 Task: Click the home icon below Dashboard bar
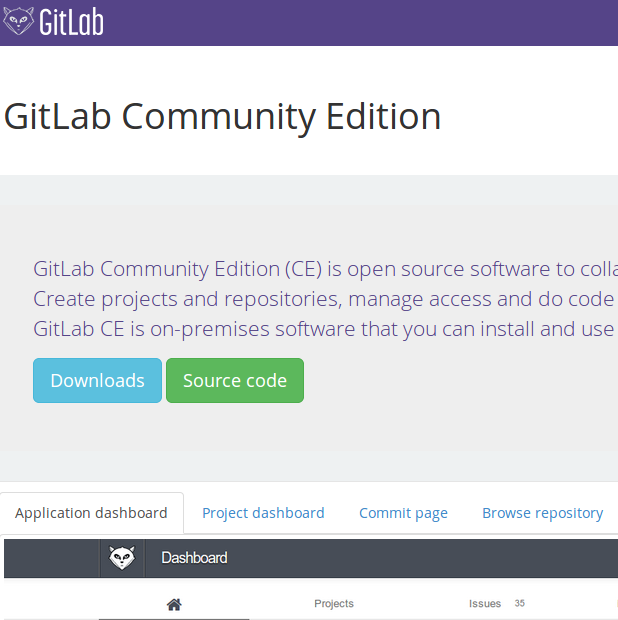174,605
